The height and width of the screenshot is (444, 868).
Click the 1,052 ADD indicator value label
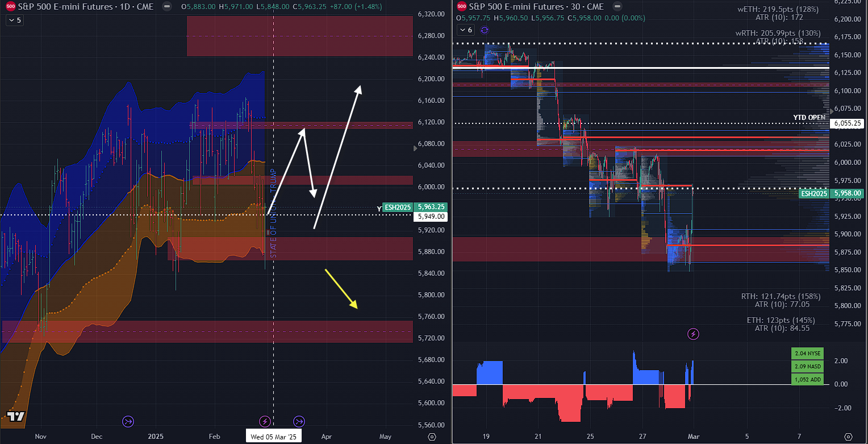coord(807,379)
